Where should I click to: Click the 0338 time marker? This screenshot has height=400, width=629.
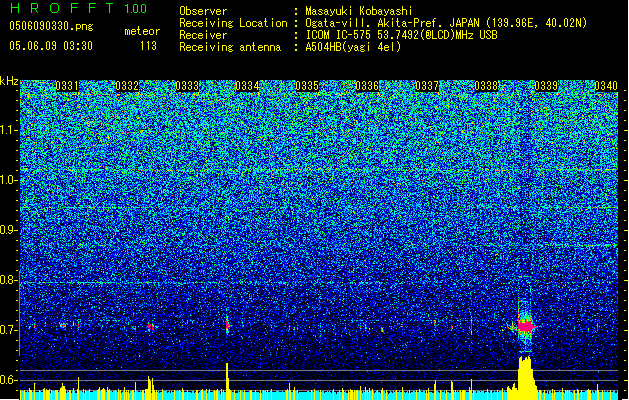click(x=486, y=86)
